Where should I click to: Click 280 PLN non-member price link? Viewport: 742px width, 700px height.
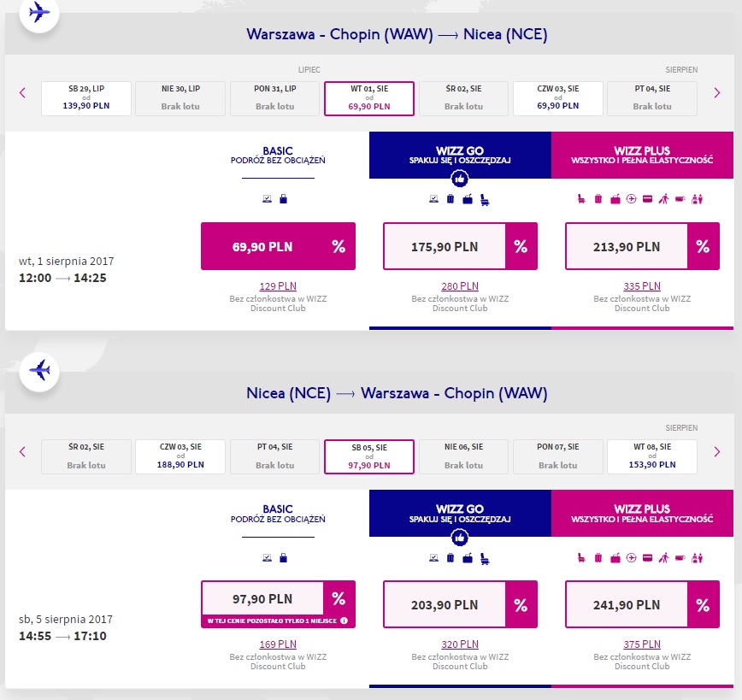[460, 286]
